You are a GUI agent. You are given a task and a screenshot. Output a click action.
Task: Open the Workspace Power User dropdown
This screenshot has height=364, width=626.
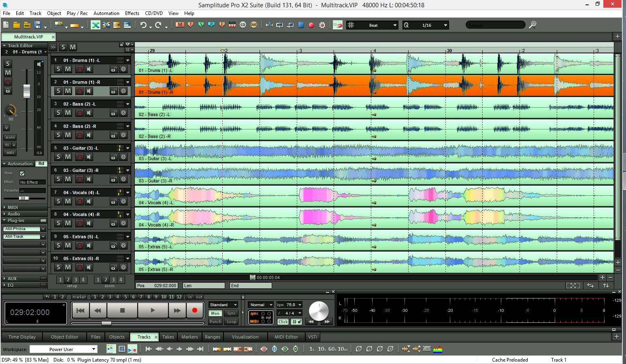click(64, 349)
